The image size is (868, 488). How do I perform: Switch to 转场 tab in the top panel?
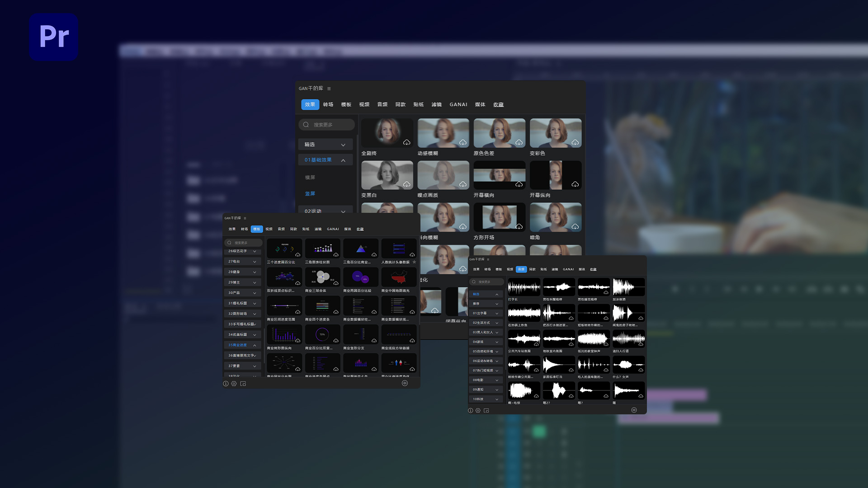pyautogui.click(x=328, y=104)
